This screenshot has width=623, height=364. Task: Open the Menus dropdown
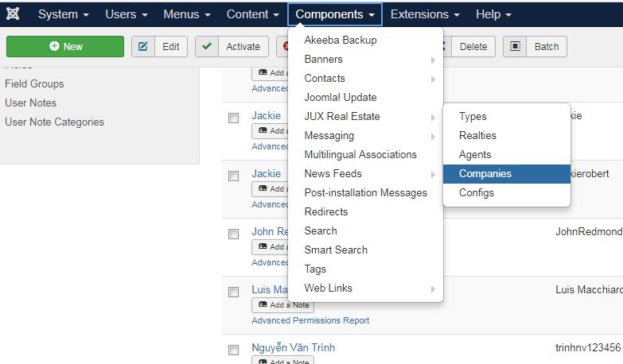(x=187, y=14)
